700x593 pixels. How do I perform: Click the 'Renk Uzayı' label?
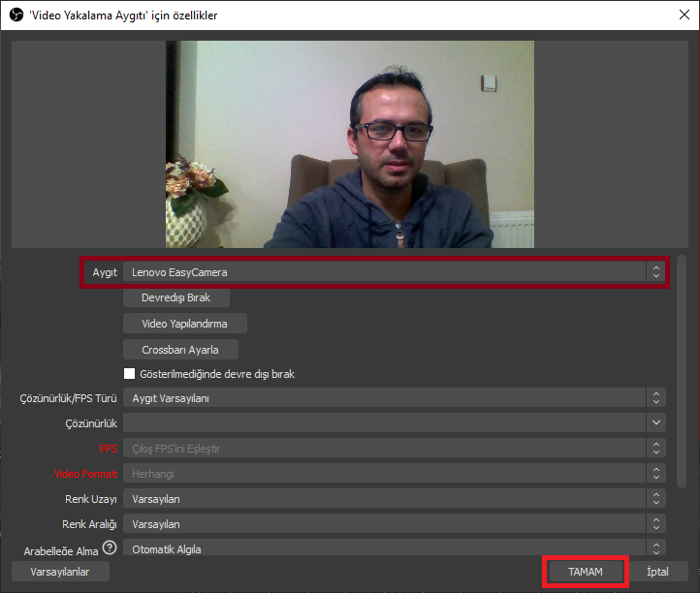(91, 499)
